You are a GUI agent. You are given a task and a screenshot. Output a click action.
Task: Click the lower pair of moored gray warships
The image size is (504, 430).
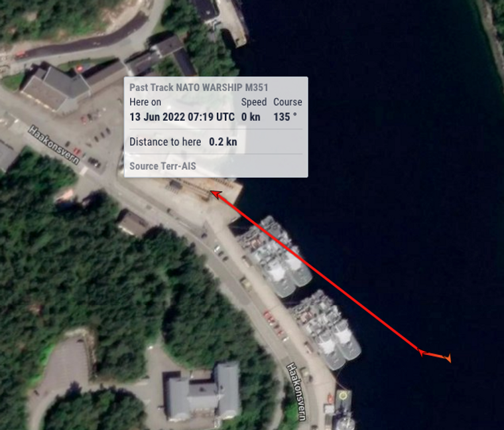pyautogui.click(x=326, y=330)
